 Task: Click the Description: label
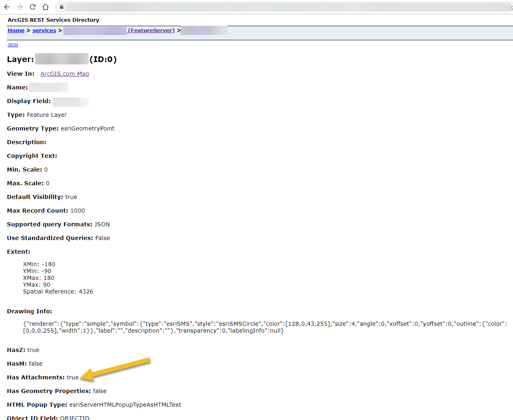27,142
